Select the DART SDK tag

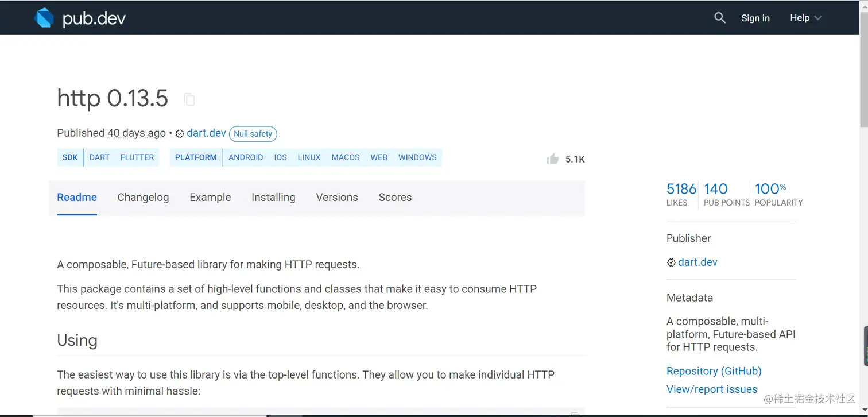99,157
